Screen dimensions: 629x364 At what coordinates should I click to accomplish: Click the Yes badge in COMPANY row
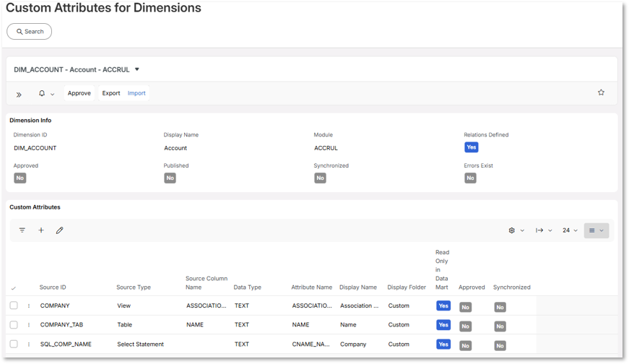coord(443,305)
